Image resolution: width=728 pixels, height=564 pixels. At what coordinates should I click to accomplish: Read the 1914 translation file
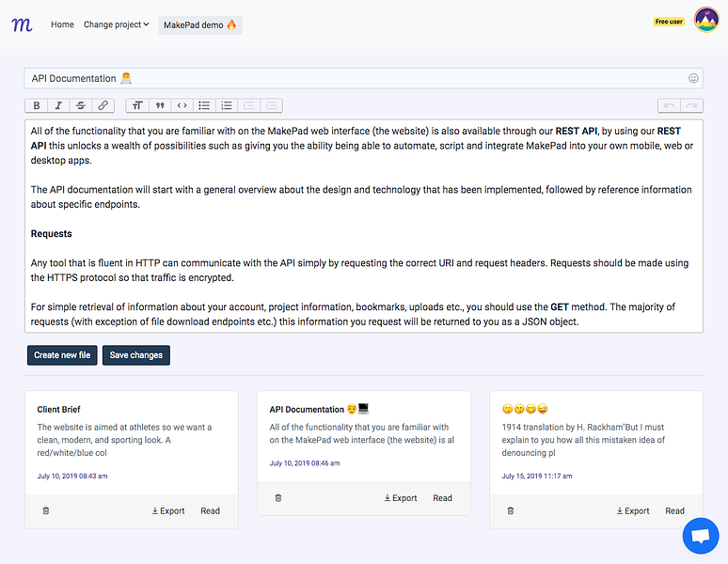click(674, 510)
